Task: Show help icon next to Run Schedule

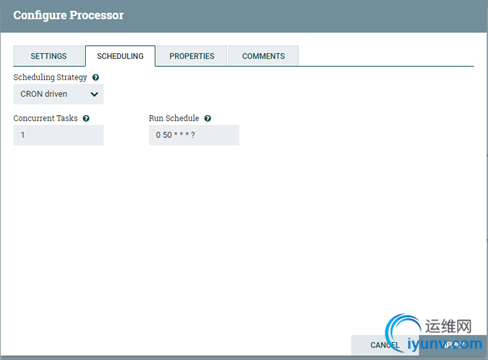Action: [208, 118]
